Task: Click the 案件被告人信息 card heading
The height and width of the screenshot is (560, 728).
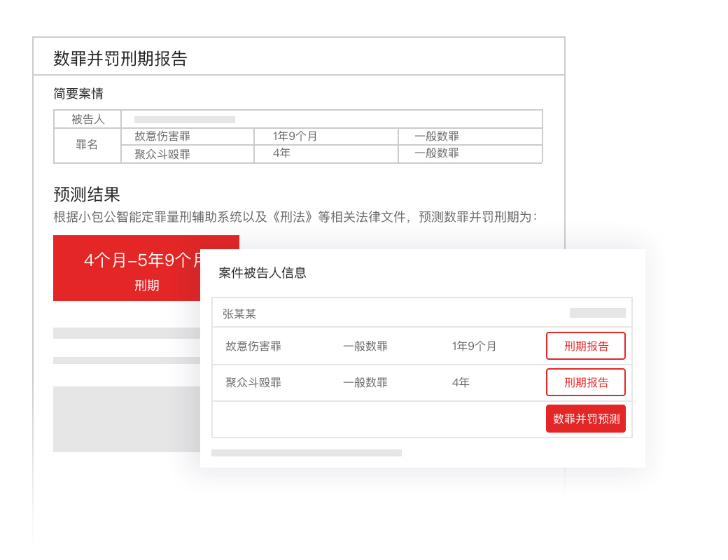Action: (262, 273)
